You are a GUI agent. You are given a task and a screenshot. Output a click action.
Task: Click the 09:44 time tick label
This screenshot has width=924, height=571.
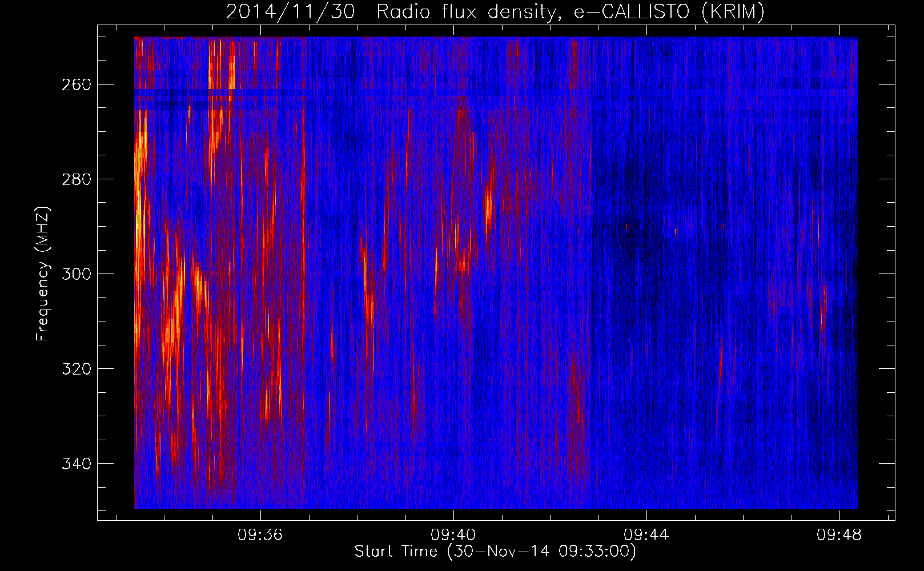coord(646,535)
